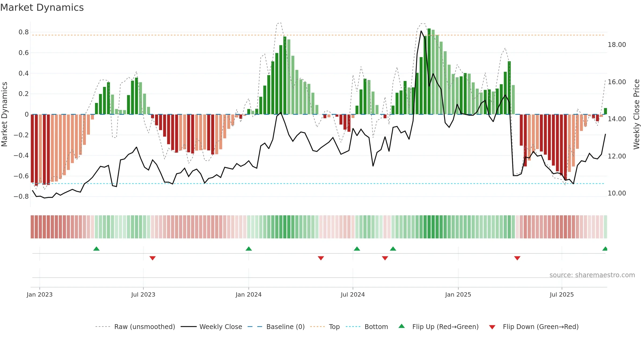This screenshot has height=362, width=644.
Task: Click the Jan 2023 x-axis label
Action: point(40,294)
